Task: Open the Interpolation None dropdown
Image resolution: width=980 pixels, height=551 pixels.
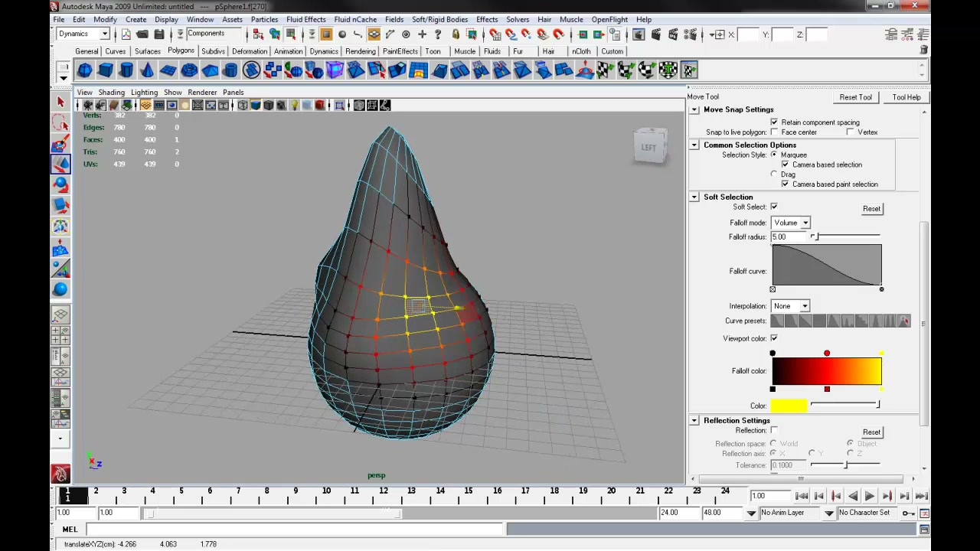Action: point(791,306)
